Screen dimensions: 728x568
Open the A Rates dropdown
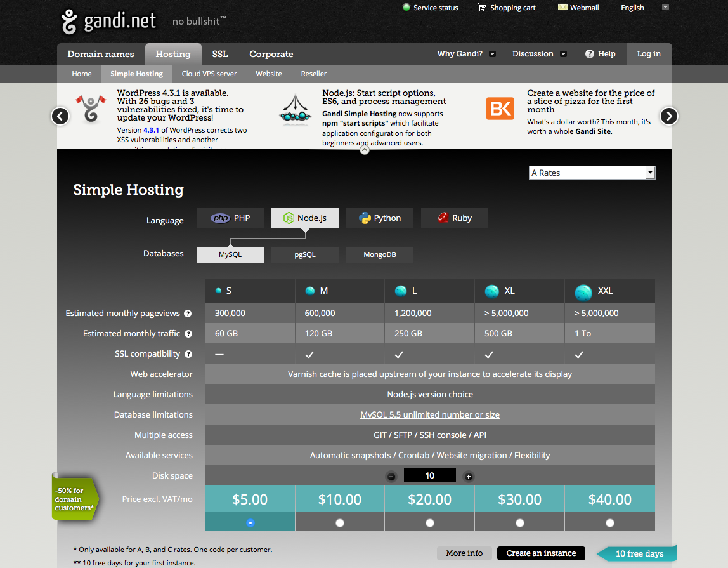point(592,173)
